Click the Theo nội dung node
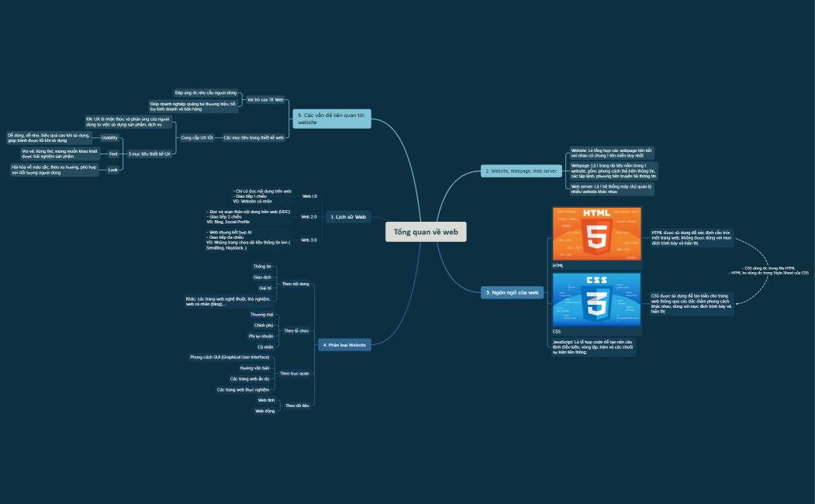The image size is (815, 504). tap(297, 284)
